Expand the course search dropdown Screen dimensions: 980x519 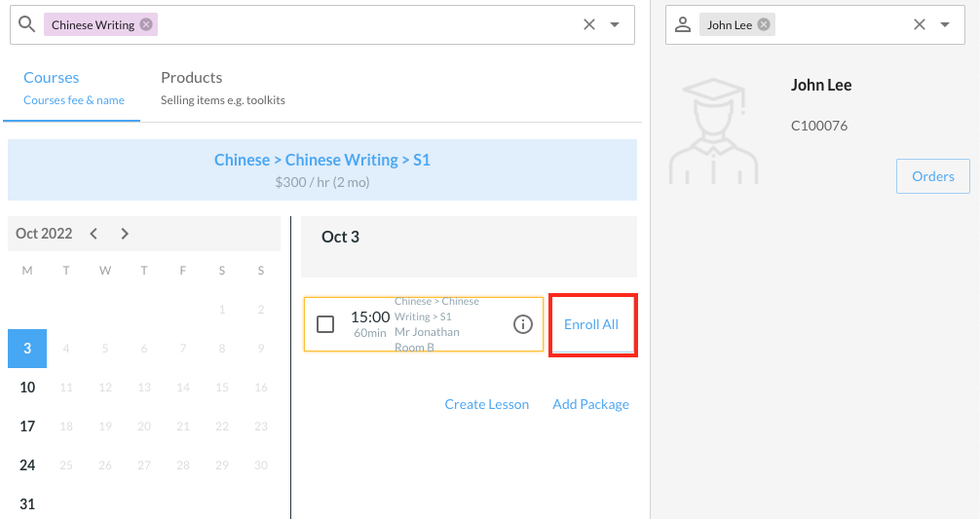[x=615, y=24]
